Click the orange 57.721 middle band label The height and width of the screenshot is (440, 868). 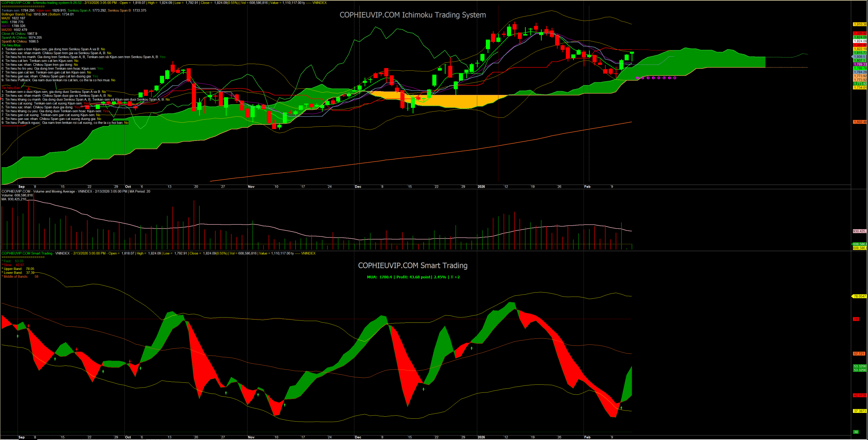[x=860, y=354]
